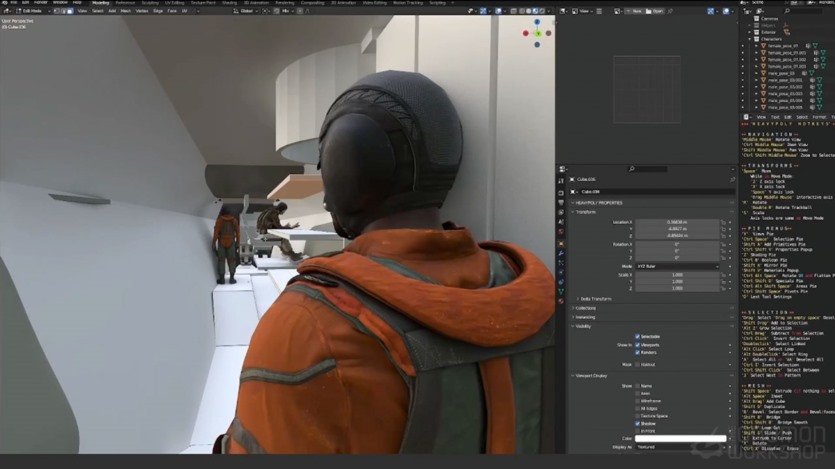
Task: Open Output properties tab icon
Action: (561, 203)
